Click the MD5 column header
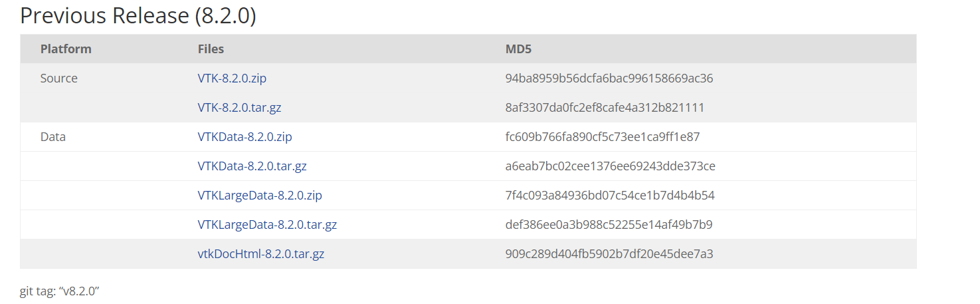This screenshot has height=304, width=980. click(x=518, y=49)
